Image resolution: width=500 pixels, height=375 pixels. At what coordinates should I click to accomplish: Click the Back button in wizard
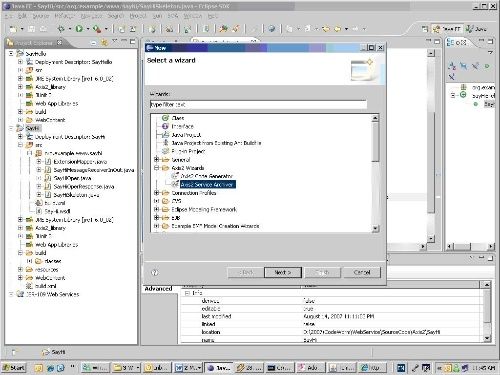(x=246, y=272)
